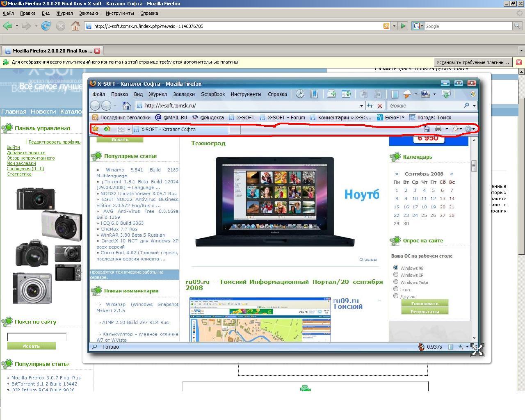The height and width of the screenshot is (420, 525).
Task: Select the Windows Vista poll option
Action: pyautogui.click(x=396, y=281)
